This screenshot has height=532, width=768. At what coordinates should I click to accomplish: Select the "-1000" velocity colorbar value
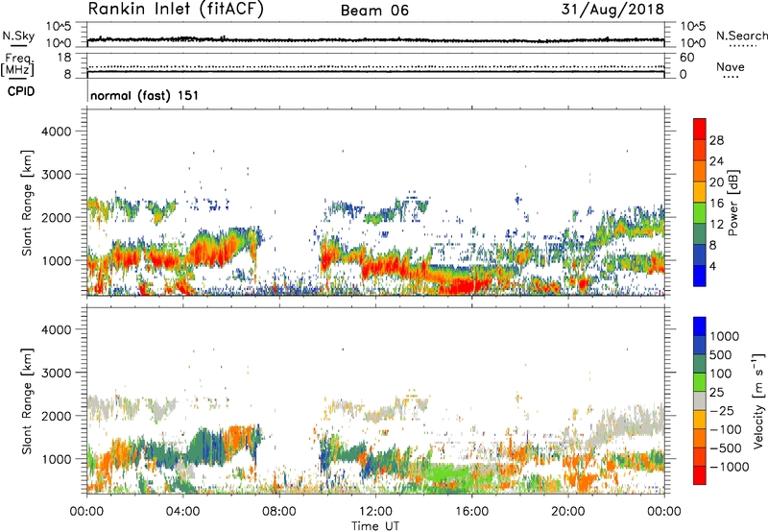coord(729,467)
